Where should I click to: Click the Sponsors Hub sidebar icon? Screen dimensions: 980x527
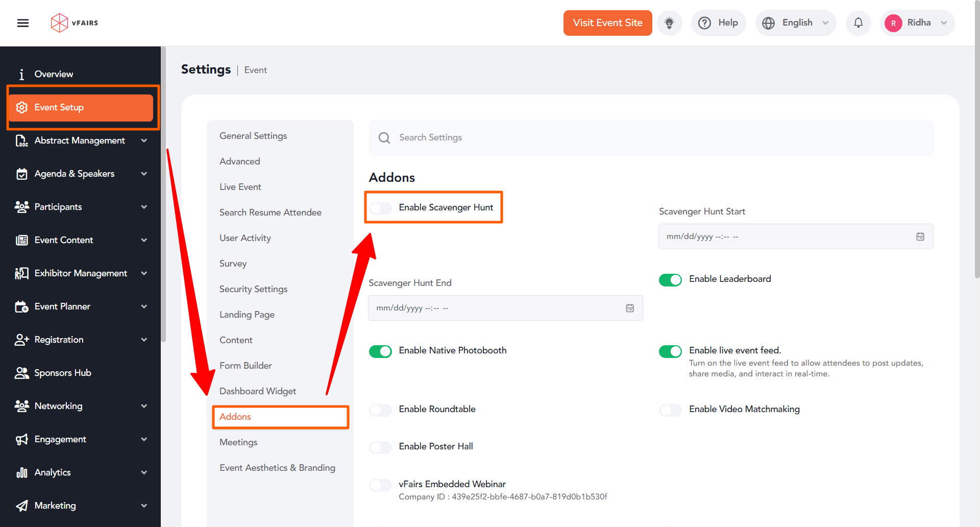coord(21,373)
